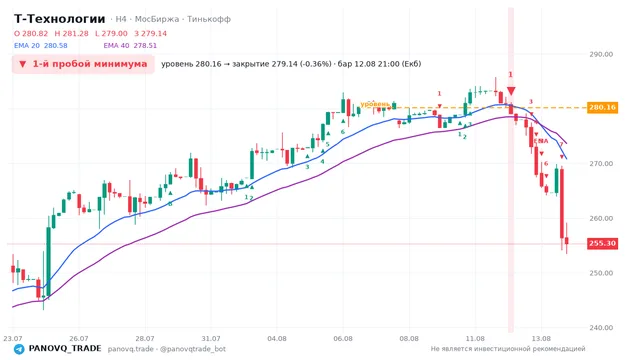The height and width of the screenshot is (360, 640).
Task: Click the 26.07 date axis label
Action: tap(79, 338)
